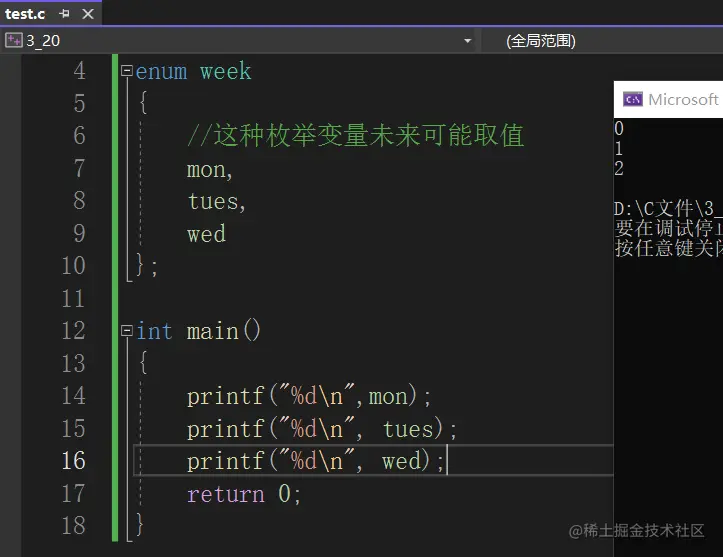Click line number 4 in the margin
723x557 pixels.
tap(79, 71)
